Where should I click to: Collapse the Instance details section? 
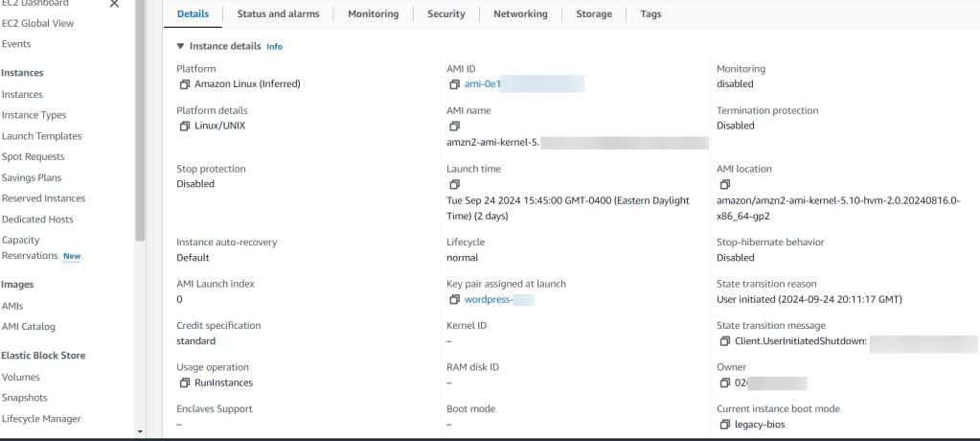click(x=180, y=46)
